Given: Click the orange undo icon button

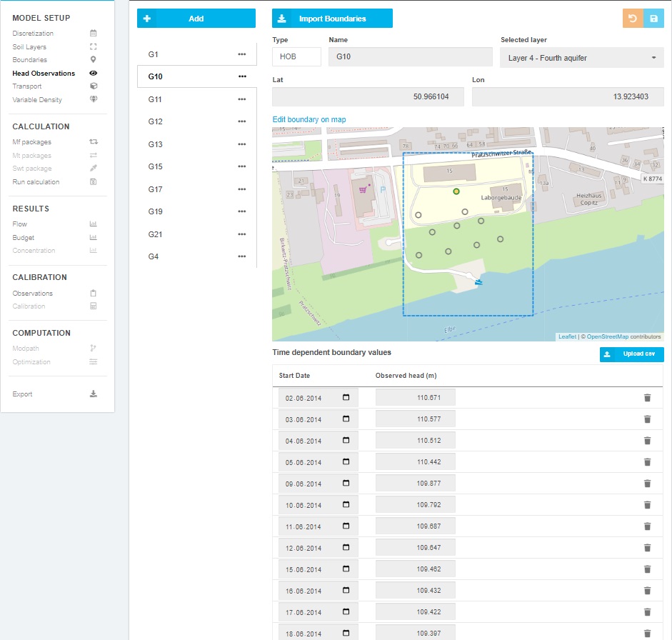Looking at the screenshot, I should pos(632,19).
